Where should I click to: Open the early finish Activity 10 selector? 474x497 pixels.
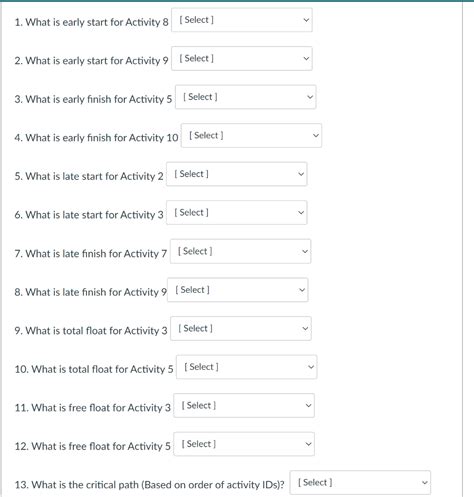251,136
